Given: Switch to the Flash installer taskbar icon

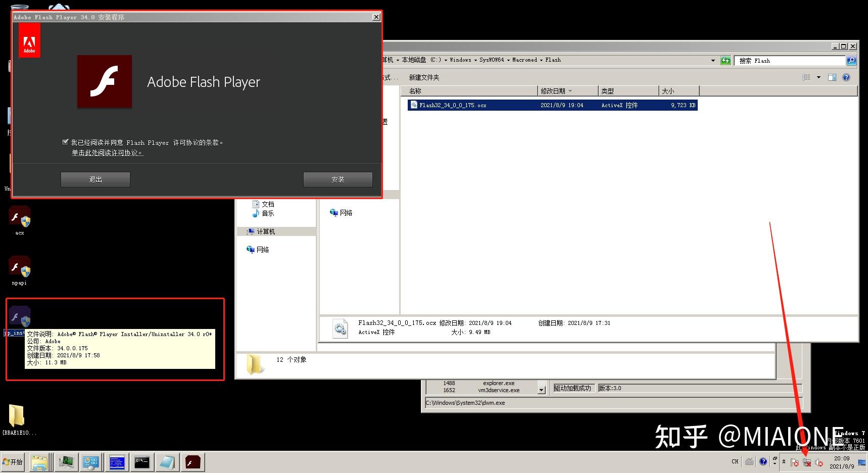Looking at the screenshot, I should [x=193, y=462].
